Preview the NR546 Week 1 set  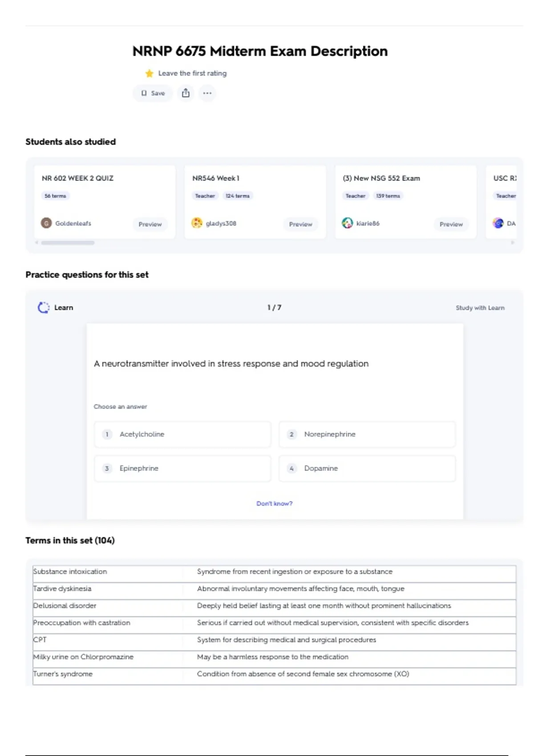point(300,224)
